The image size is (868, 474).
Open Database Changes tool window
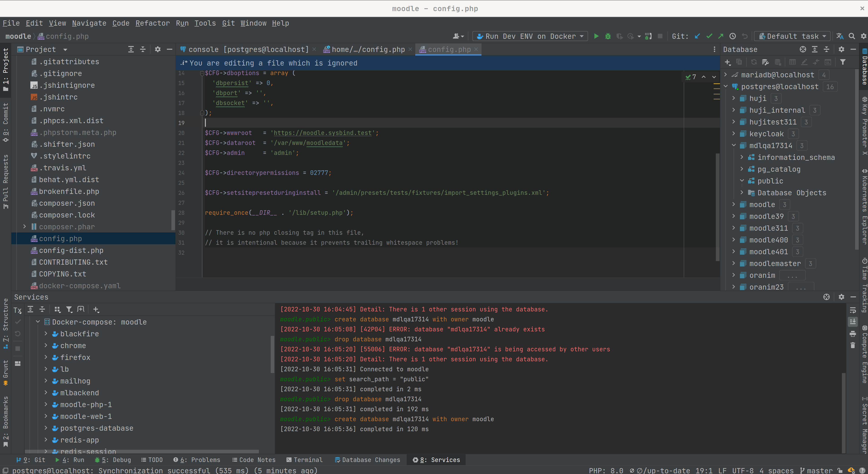[367, 459]
